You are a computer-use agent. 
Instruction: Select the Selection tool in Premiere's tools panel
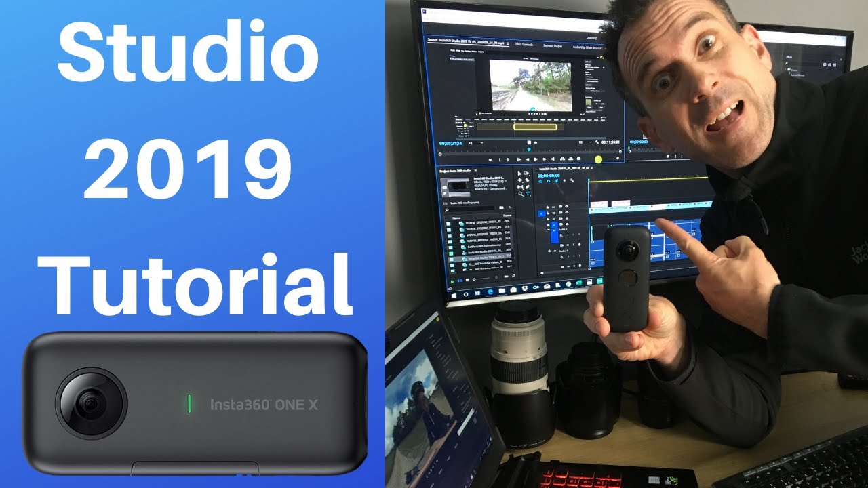tap(519, 174)
